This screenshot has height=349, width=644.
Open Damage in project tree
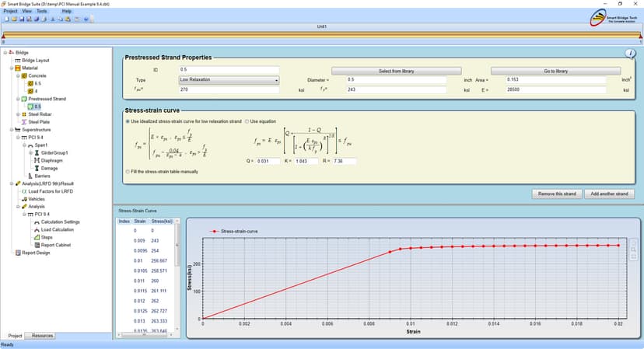(49, 169)
